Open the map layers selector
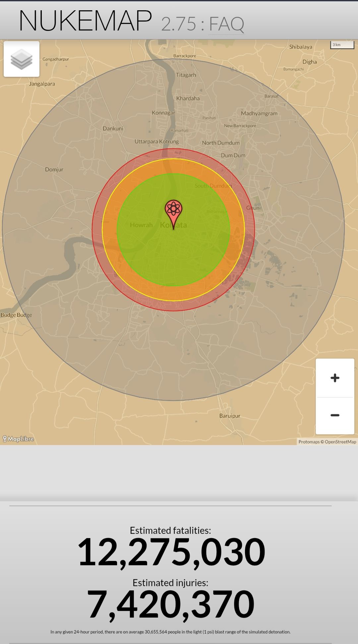This screenshot has width=358, height=644. tap(22, 59)
